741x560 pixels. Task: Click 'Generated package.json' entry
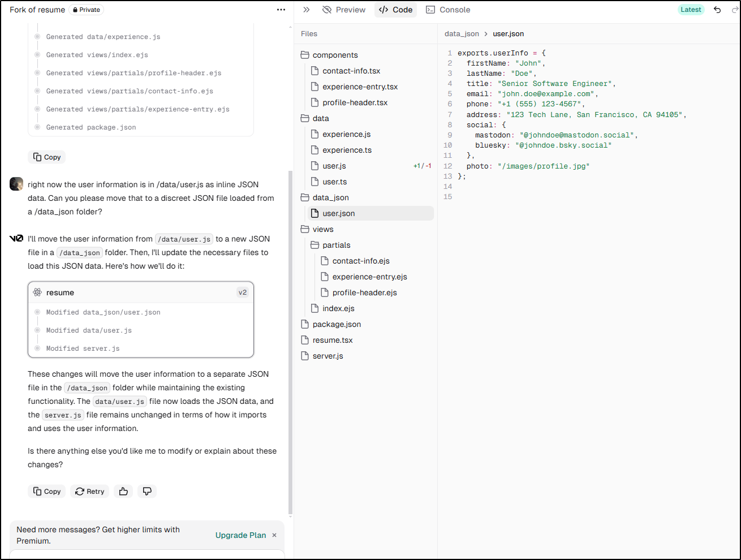(91, 127)
